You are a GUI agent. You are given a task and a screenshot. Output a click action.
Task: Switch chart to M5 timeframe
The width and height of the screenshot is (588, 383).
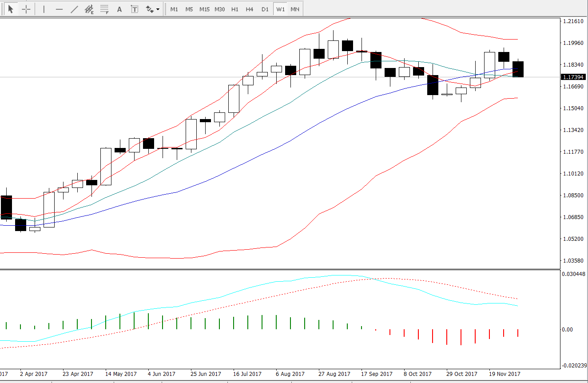click(x=189, y=9)
